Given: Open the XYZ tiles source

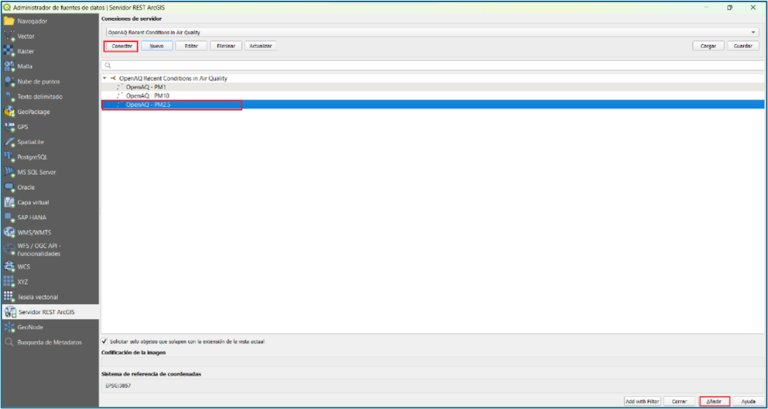Looking at the screenshot, I should tap(23, 282).
